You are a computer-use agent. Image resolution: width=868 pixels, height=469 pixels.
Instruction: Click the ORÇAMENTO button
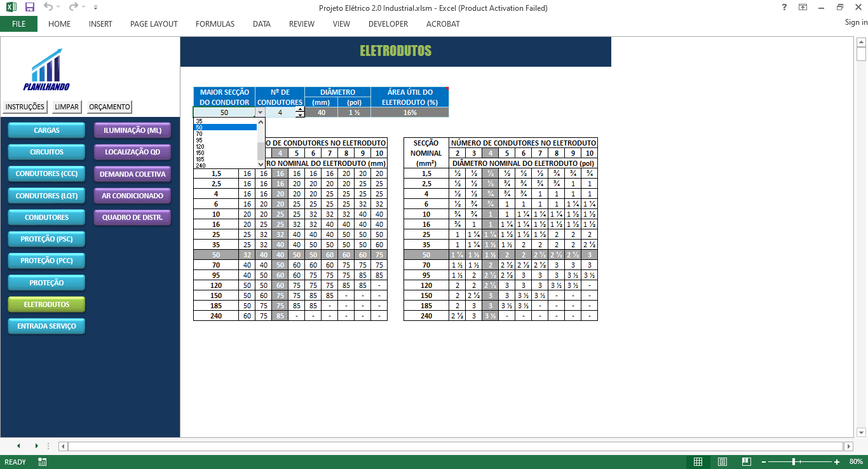pos(109,107)
